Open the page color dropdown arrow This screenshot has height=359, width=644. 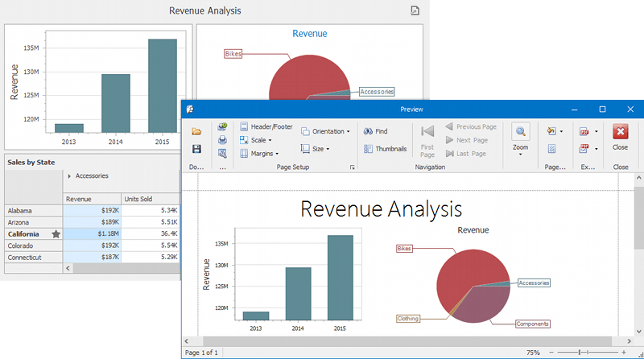tap(561, 131)
